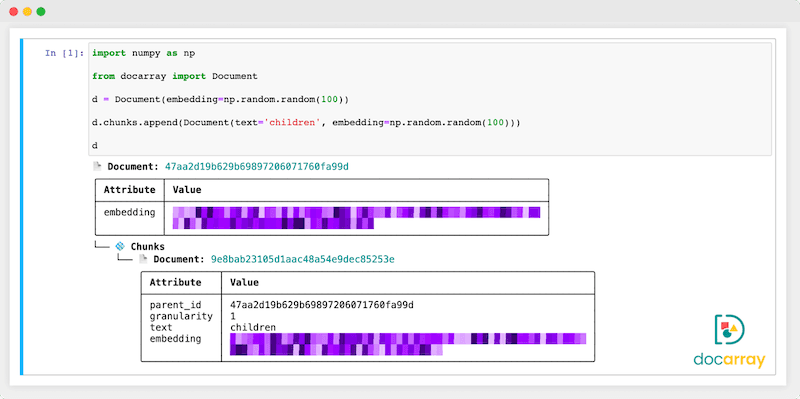Viewport: 800px width, 399px height.
Task: Click the embedding color bar in the chunk table
Action: [x=408, y=344]
